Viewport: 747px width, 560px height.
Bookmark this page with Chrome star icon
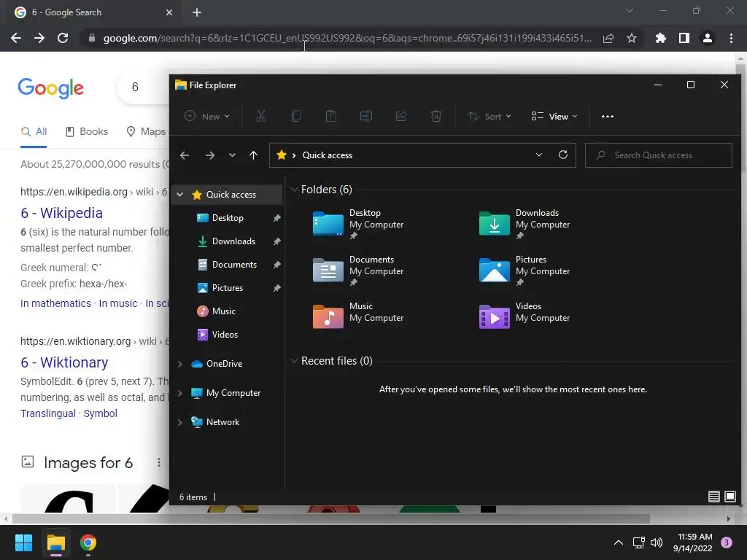click(632, 38)
